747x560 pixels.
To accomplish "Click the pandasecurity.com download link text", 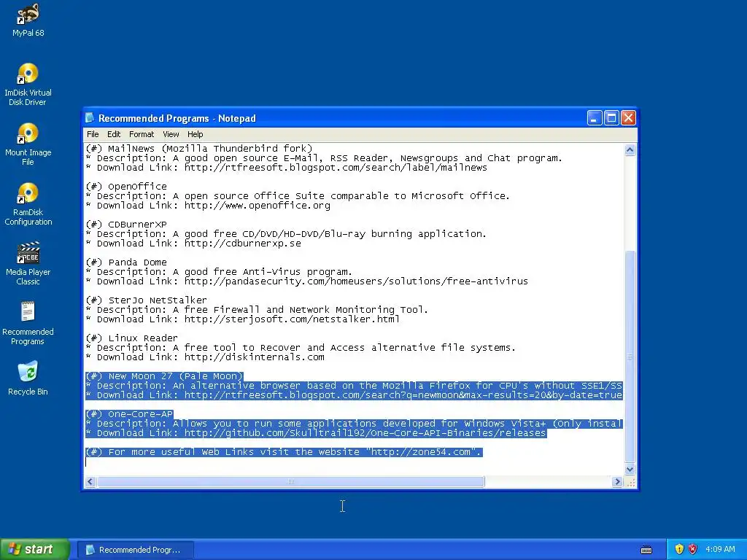I will pos(356,281).
